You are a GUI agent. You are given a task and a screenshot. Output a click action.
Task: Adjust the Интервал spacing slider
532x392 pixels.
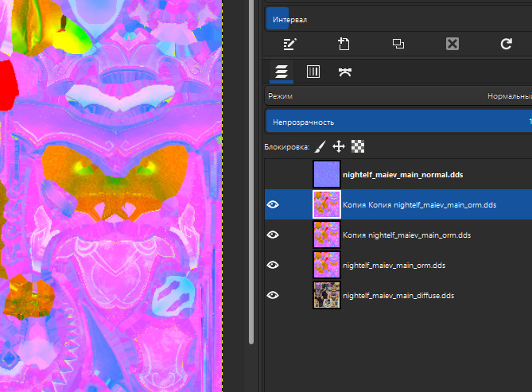(x=399, y=19)
